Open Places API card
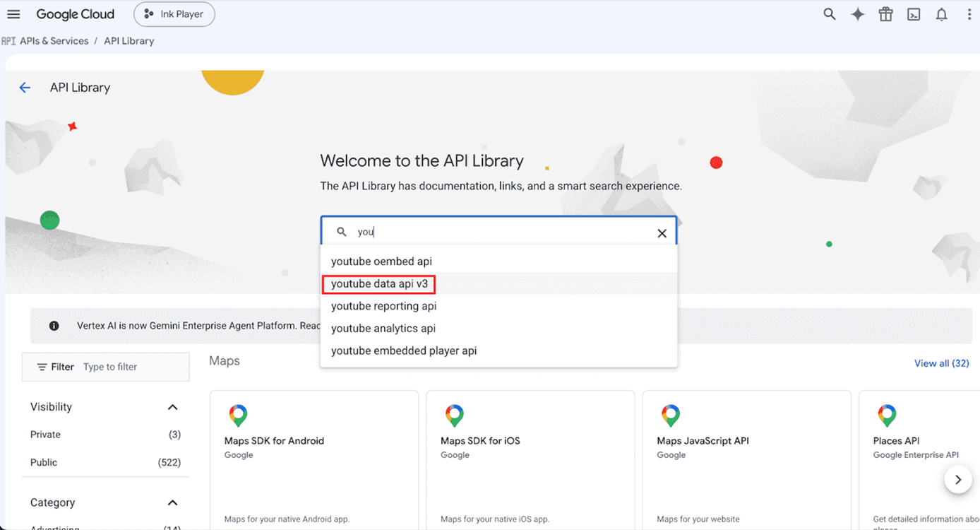This screenshot has height=530, width=980. 919,460
